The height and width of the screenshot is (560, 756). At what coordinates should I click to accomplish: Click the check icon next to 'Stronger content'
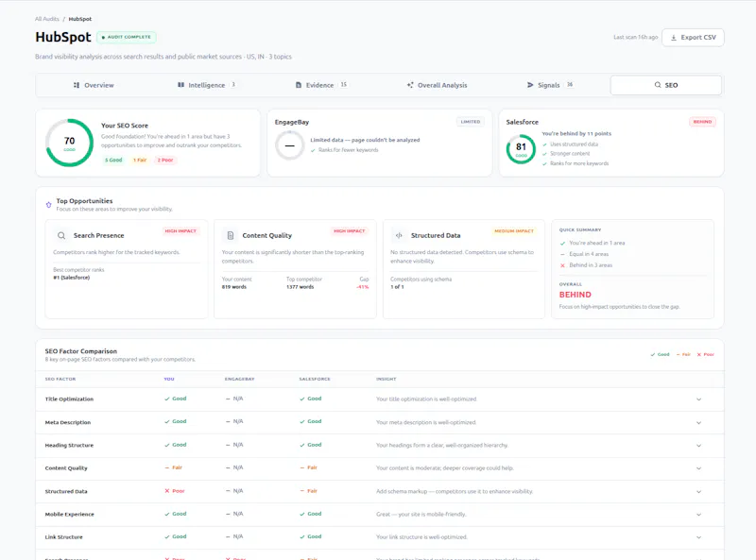point(545,154)
